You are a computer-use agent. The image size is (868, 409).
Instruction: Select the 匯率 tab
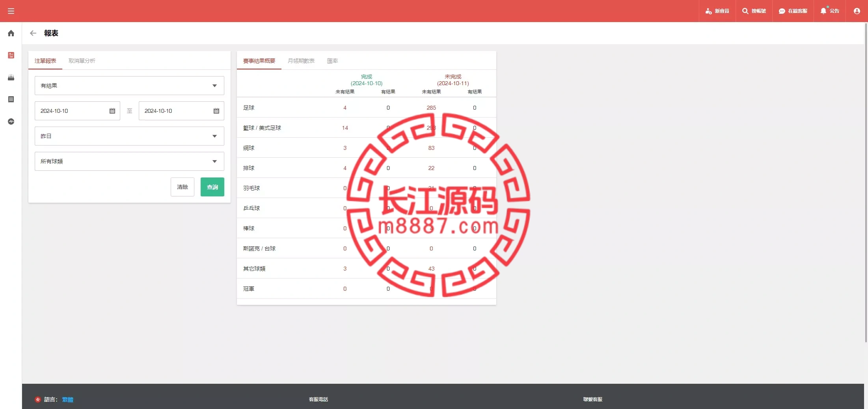click(332, 61)
